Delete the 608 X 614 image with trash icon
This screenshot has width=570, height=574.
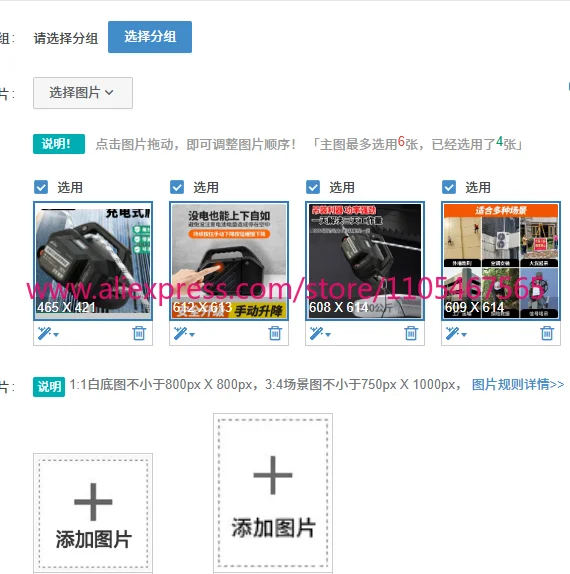pyautogui.click(x=411, y=333)
